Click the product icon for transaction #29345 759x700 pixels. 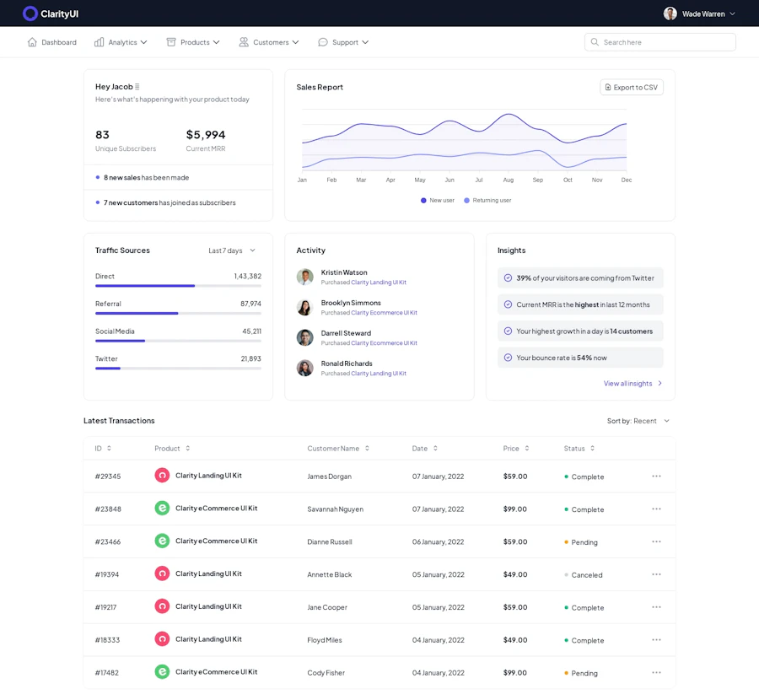(162, 476)
